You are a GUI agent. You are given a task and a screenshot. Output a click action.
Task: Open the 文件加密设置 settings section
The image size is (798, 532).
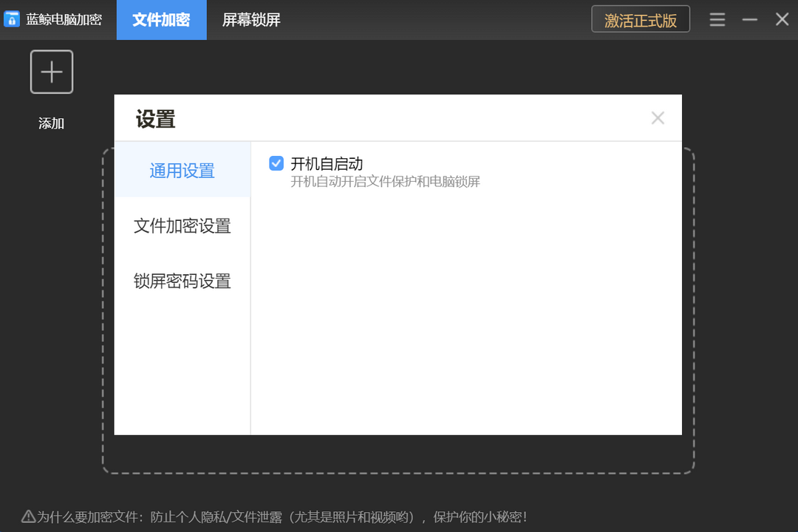182,226
